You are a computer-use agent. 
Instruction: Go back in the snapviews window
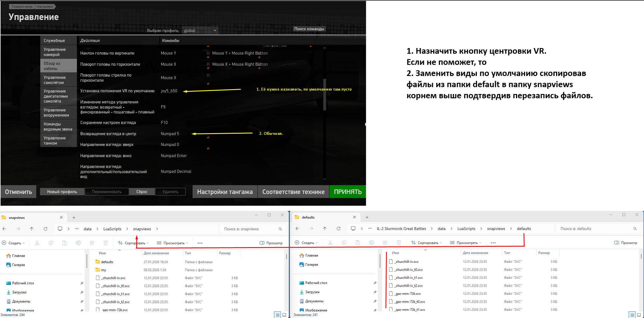(4, 229)
